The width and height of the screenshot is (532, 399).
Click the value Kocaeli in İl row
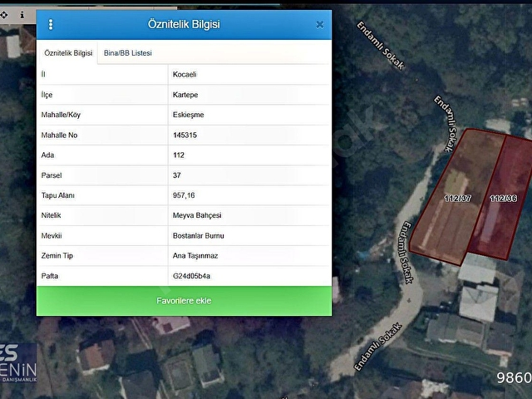pos(185,74)
